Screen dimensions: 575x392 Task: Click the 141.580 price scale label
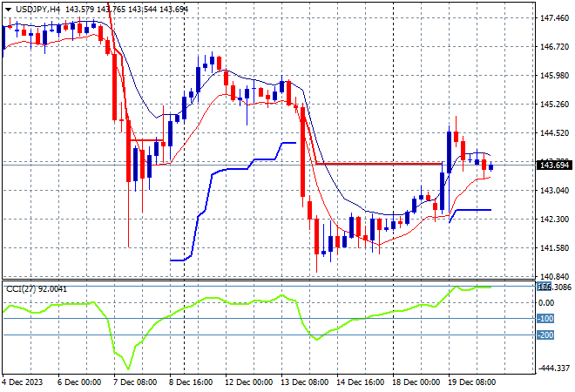tap(555, 248)
